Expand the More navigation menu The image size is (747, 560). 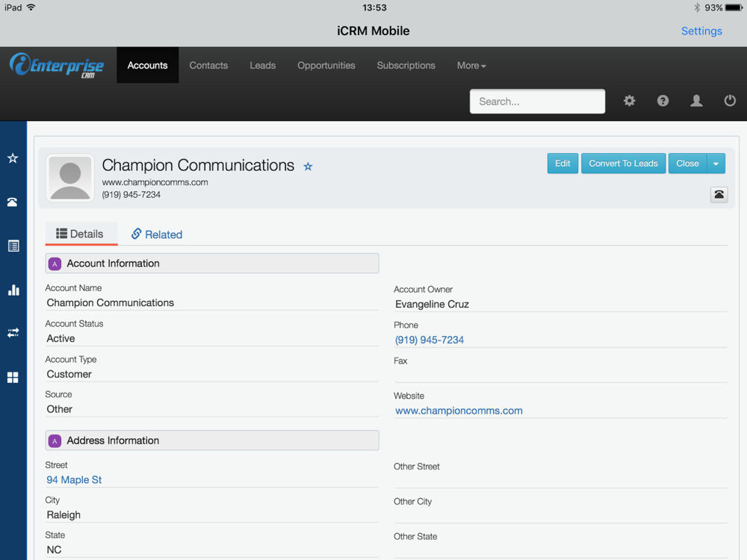[471, 66]
